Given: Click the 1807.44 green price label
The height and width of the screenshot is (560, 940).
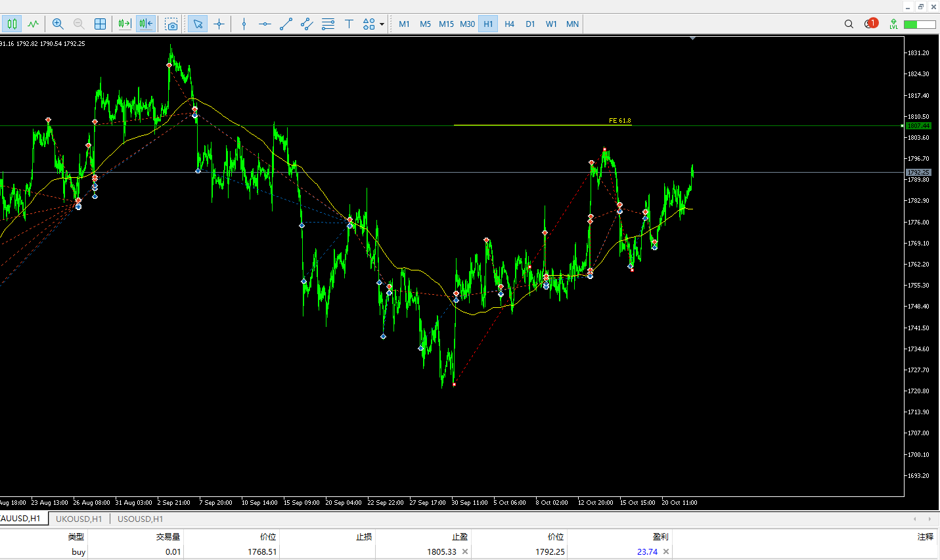Looking at the screenshot, I should click(918, 126).
